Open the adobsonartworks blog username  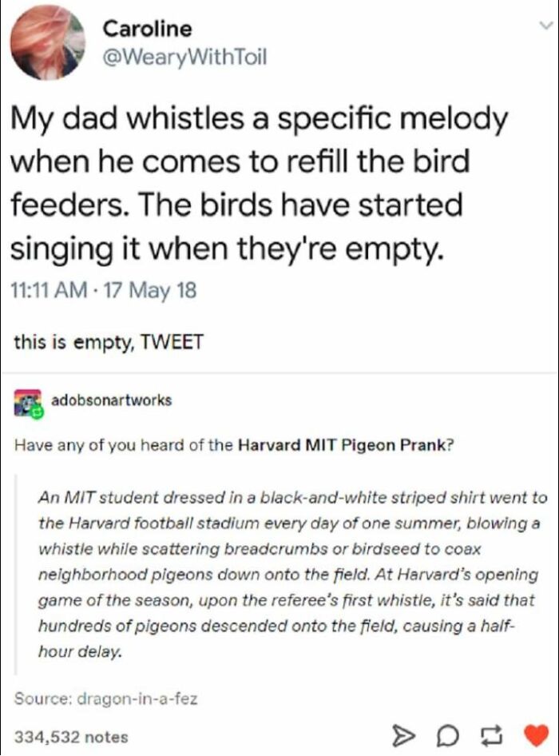click(112, 400)
